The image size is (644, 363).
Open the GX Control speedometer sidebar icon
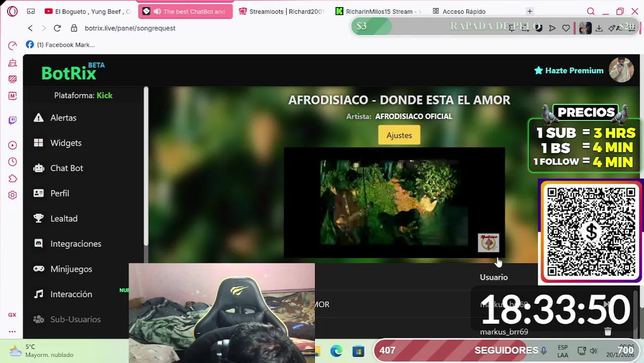13,46
